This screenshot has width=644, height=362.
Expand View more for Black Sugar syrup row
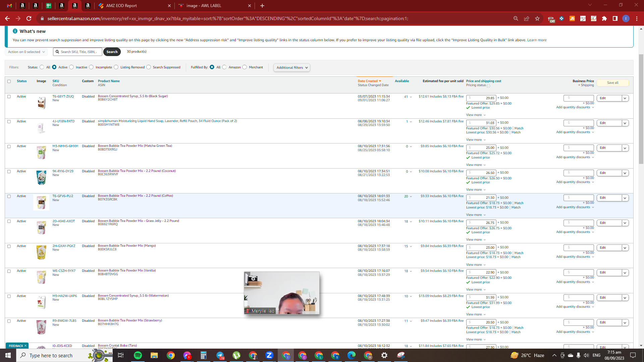(476, 115)
